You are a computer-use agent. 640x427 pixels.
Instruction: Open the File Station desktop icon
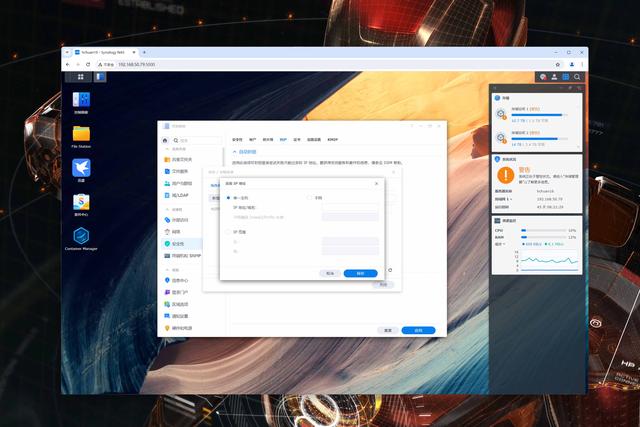[x=81, y=137]
